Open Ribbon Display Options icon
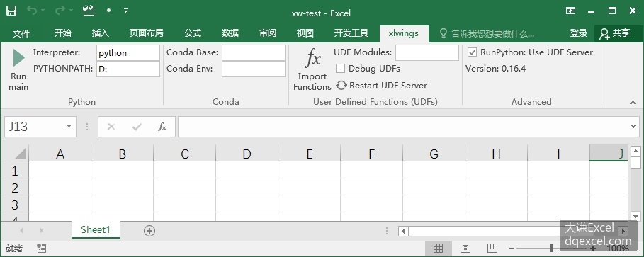Screen dimensions: 644x257 pyautogui.click(x=570, y=11)
